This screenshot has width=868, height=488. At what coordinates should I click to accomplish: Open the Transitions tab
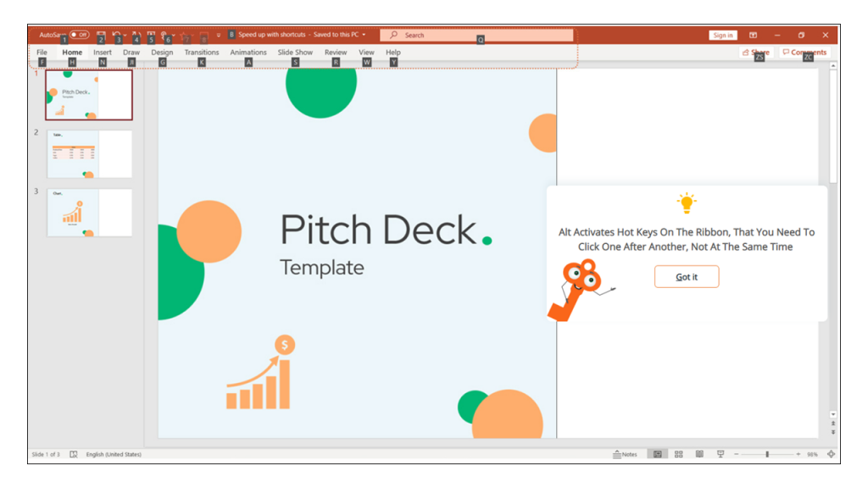point(201,52)
